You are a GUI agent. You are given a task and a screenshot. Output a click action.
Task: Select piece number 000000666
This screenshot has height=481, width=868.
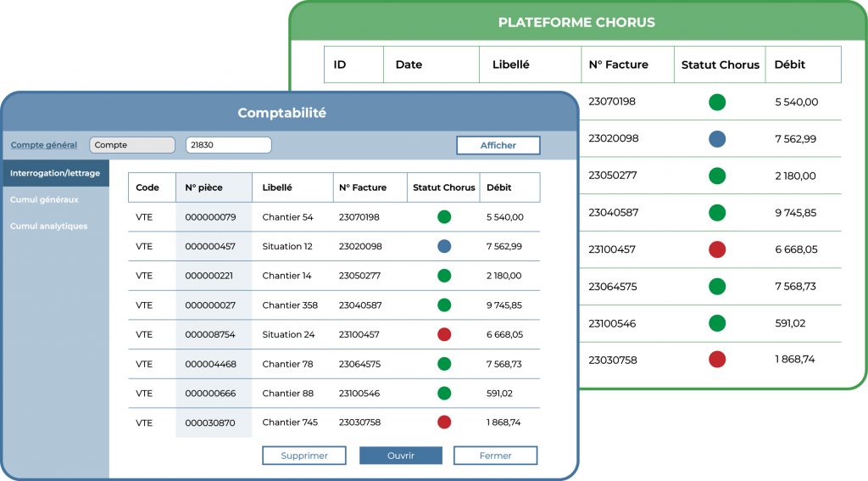pyautogui.click(x=210, y=394)
